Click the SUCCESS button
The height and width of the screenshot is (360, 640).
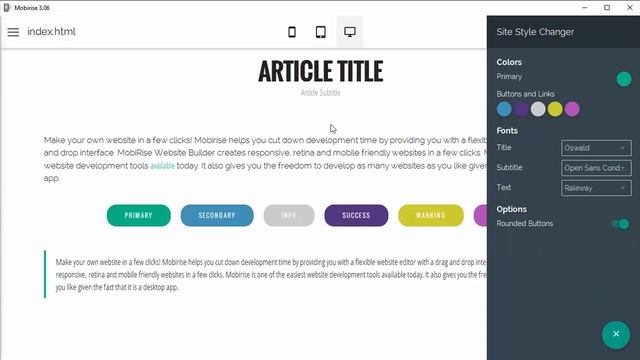click(x=356, y=215)
